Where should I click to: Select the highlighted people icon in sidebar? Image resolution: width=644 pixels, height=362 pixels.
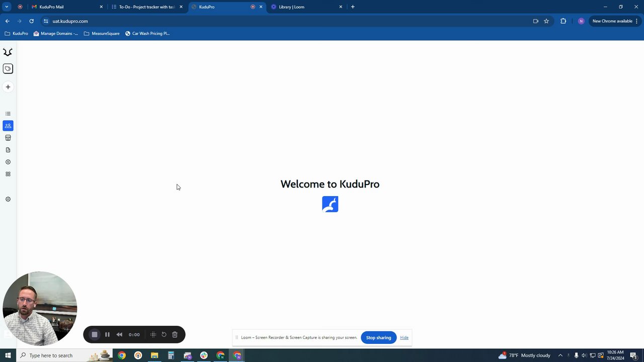(8, 126)
